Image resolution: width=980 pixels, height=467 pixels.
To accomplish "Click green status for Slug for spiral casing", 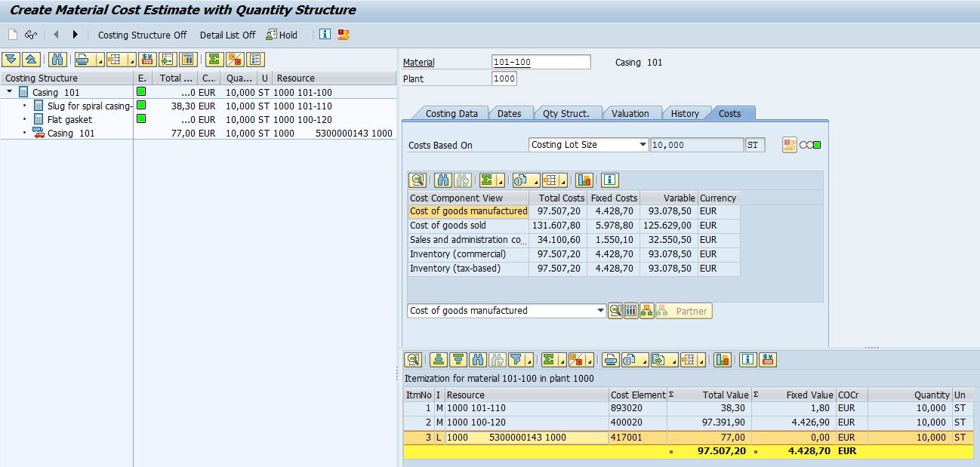I will (141, 106).
